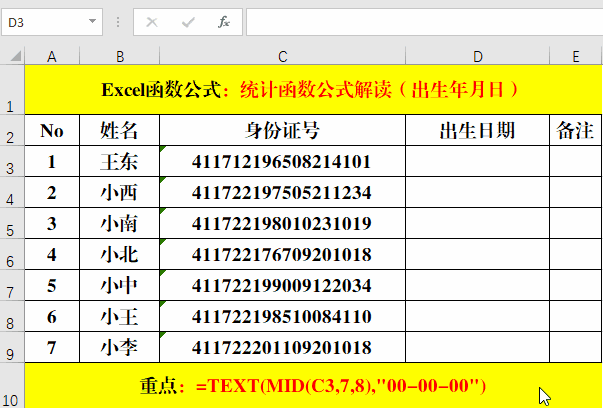
Task: Click the 备注 header cell
Action: point(576,130)
